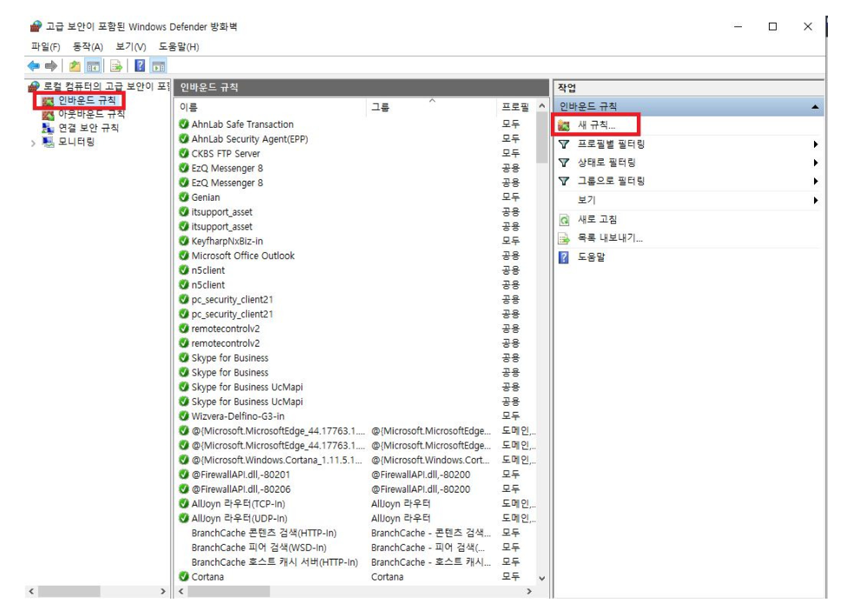This screenshot has height=616, width=867.
Task: Click the 새 규칙 icon in actions
Action: coord(564,125)
